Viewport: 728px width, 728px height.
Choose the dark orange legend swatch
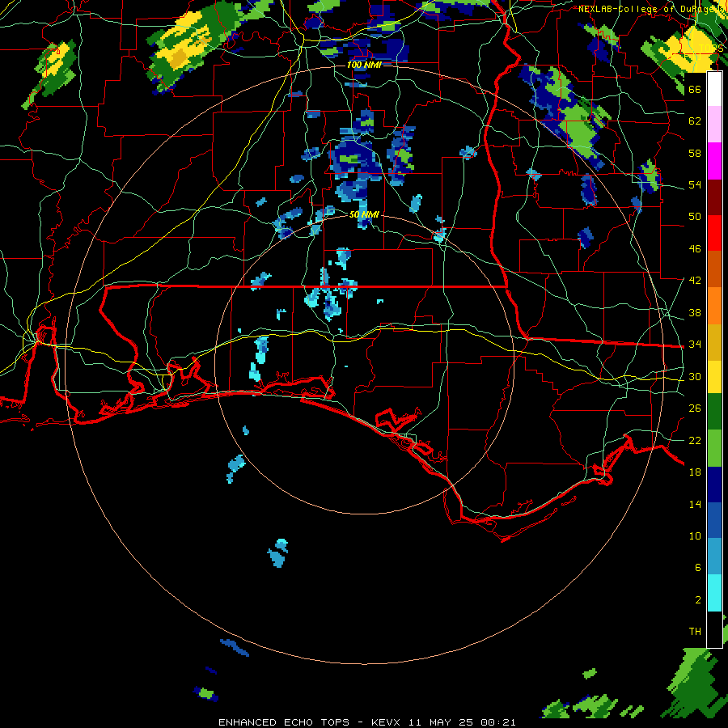click(x=714, y=269)
